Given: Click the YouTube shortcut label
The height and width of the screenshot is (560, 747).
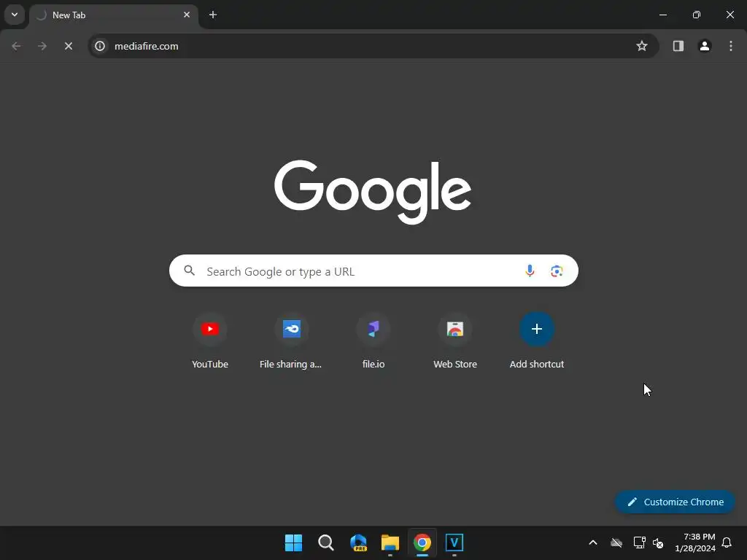Looking at the screenshot, I should 210,365.
